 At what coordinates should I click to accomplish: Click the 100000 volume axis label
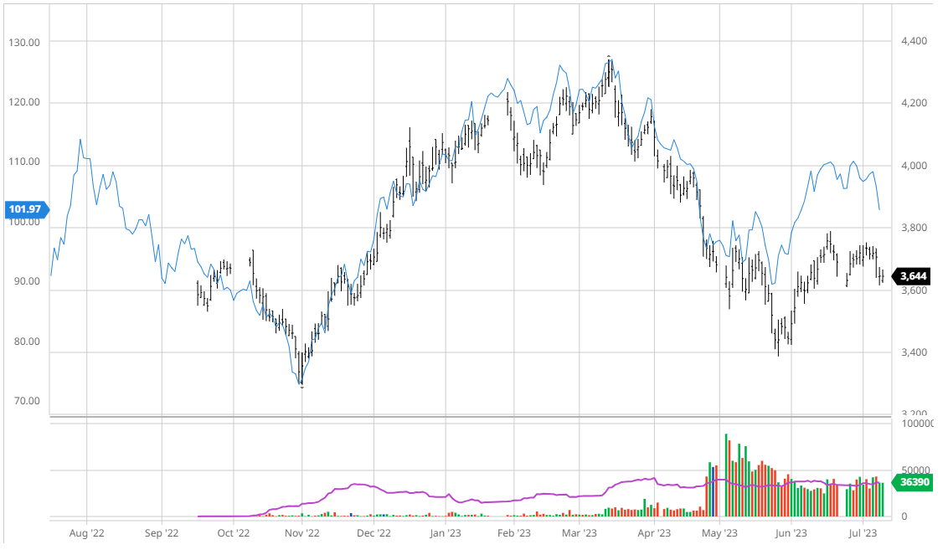coord(918,424)
